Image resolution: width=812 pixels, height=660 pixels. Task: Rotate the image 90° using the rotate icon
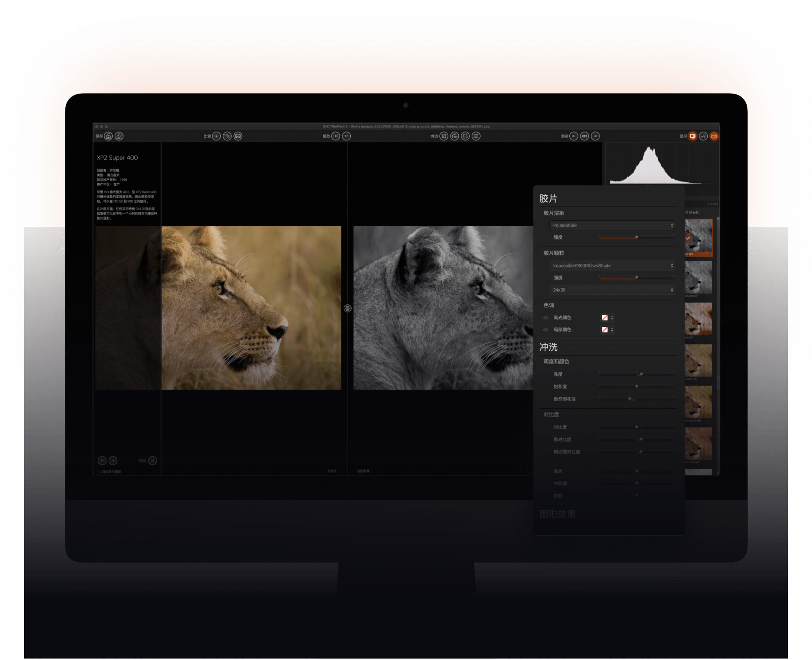coord(454,136)
